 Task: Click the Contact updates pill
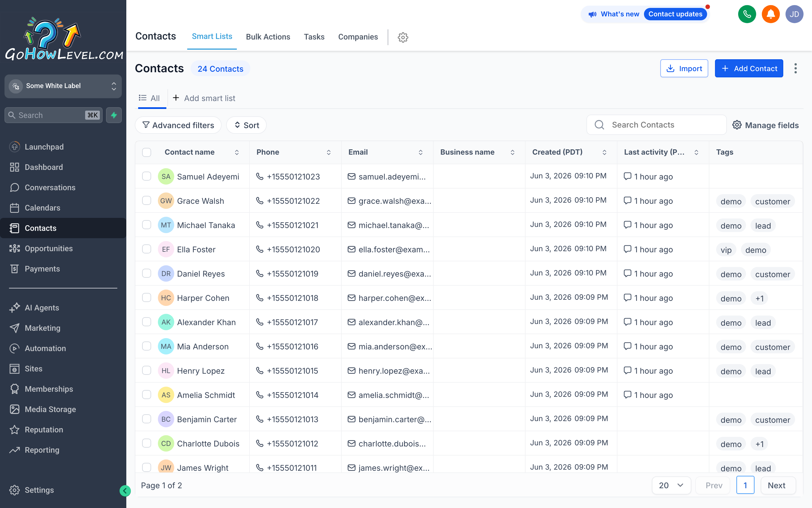point(675,14)
